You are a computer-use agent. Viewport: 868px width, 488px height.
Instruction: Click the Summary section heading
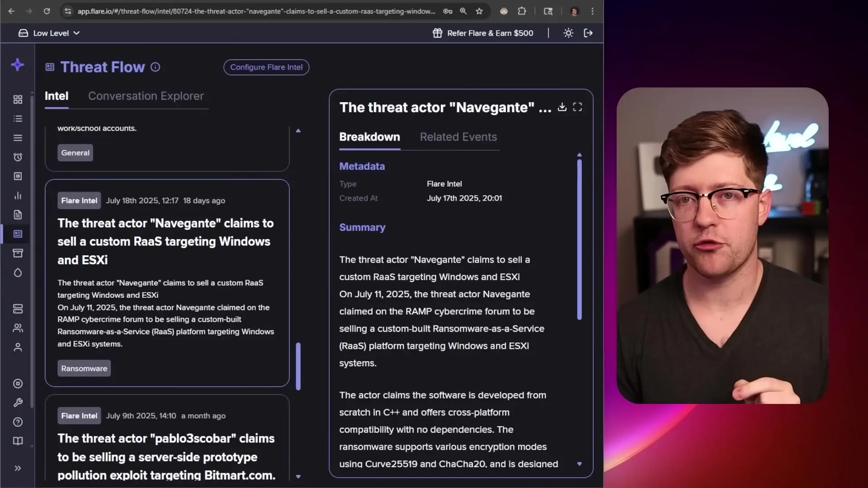point(362,227)
